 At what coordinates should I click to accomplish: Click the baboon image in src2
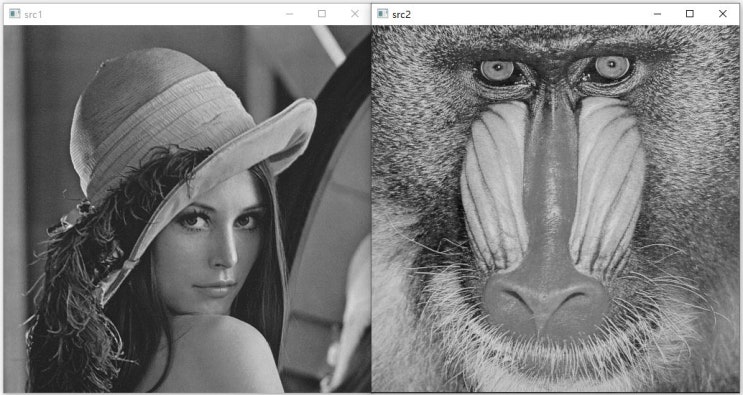click(x=555, y=209)
